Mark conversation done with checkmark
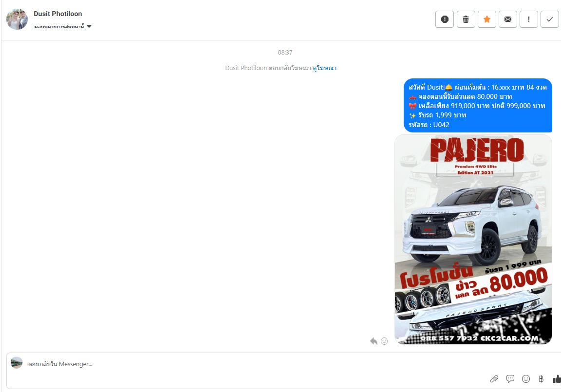 [x=549, y=19]
